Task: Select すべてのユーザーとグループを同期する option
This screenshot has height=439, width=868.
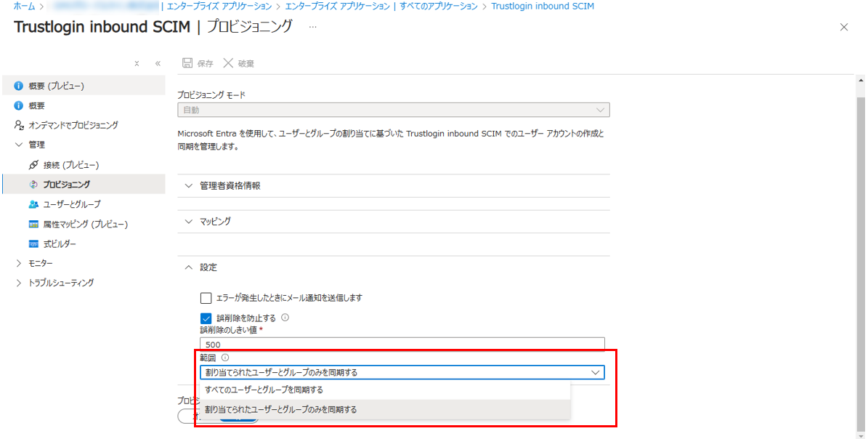Action: 385,390
